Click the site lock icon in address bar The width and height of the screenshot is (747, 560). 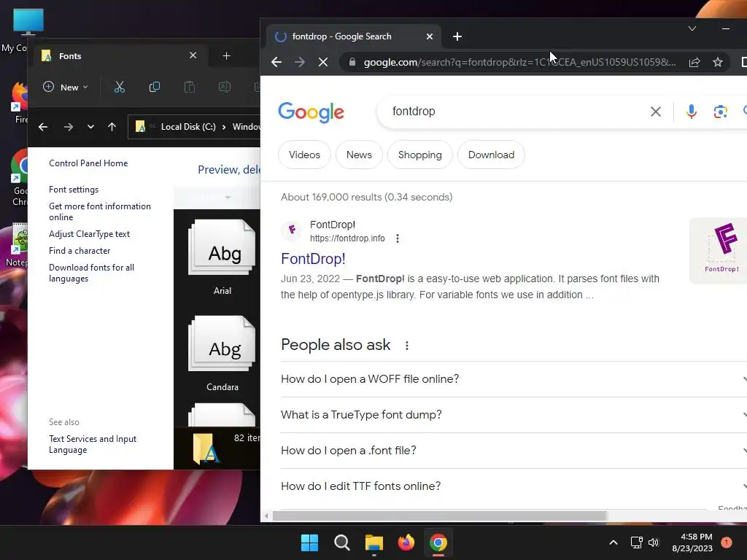coord(352,62)
